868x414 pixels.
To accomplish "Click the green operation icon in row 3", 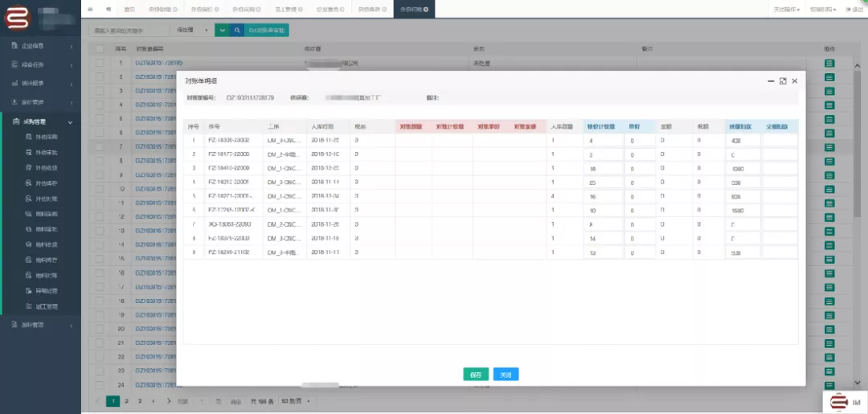I will (x=829, y=90).
